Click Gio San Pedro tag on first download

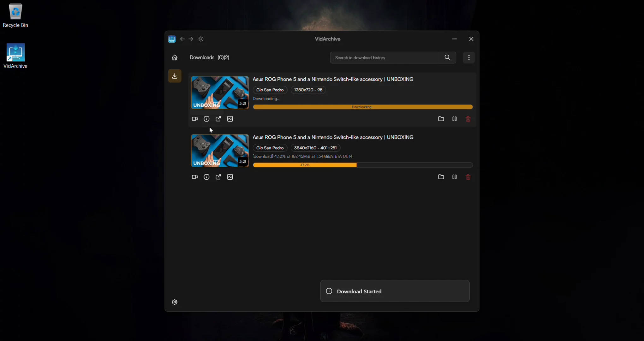(x=270, y=90)
